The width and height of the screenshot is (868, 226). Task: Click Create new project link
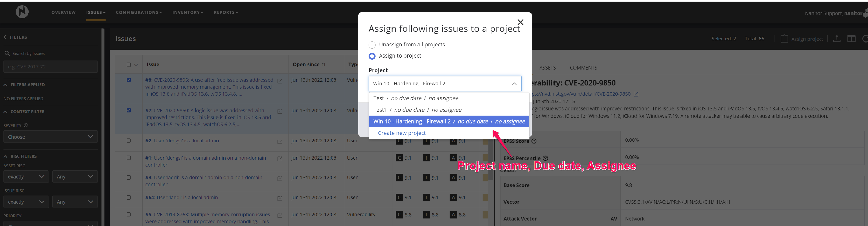(x=399, y=133)
